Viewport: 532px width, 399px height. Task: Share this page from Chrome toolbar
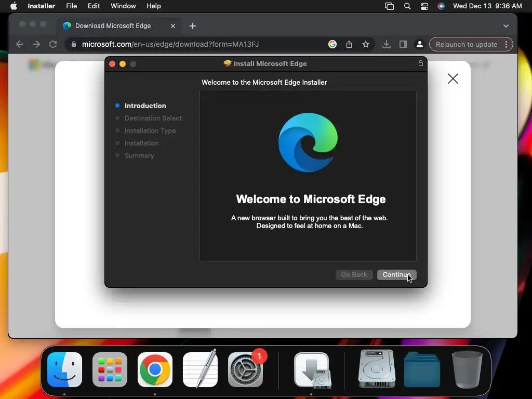coord(349,44)
